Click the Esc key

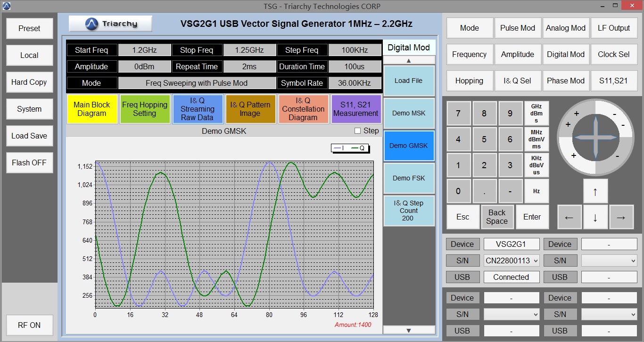coord(463,217)
